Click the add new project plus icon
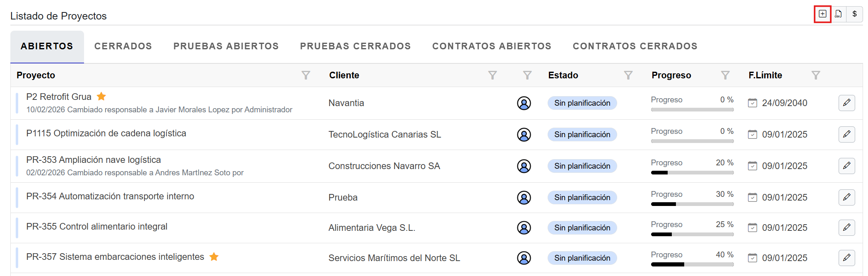The image size is (868, 276). pyautogui.click(x=822, y=14)
